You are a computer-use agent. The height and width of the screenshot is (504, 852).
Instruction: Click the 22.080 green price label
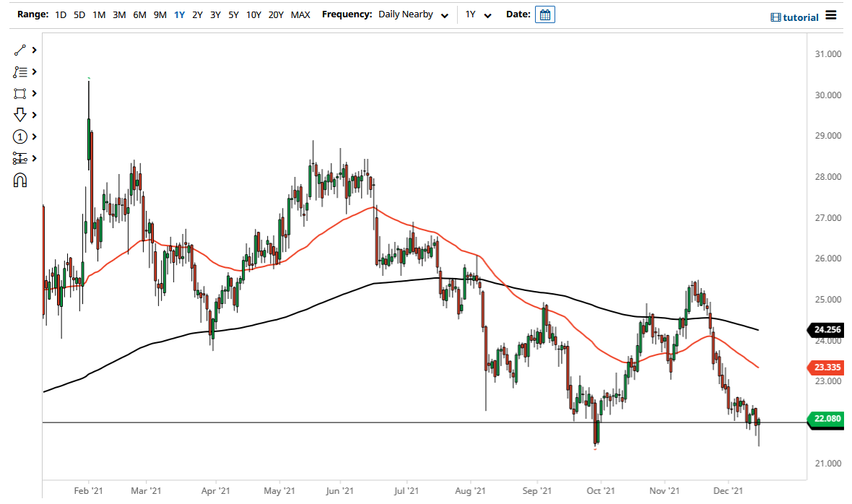click(x=827, y=418)
